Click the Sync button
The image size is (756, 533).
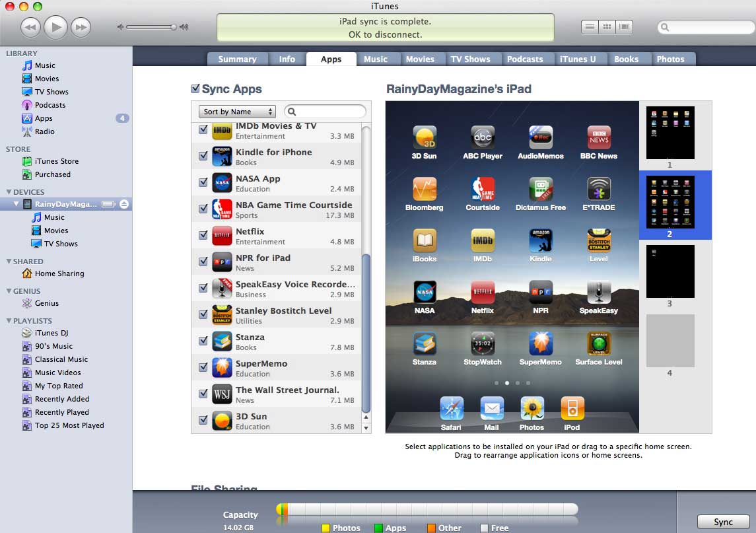click(723, 522)
